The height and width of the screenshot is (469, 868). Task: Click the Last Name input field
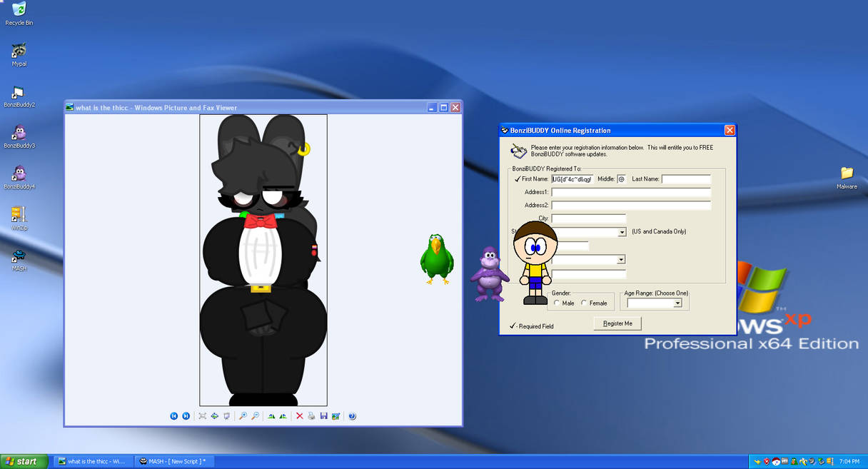pyautogui.click(x=686, y=179)
